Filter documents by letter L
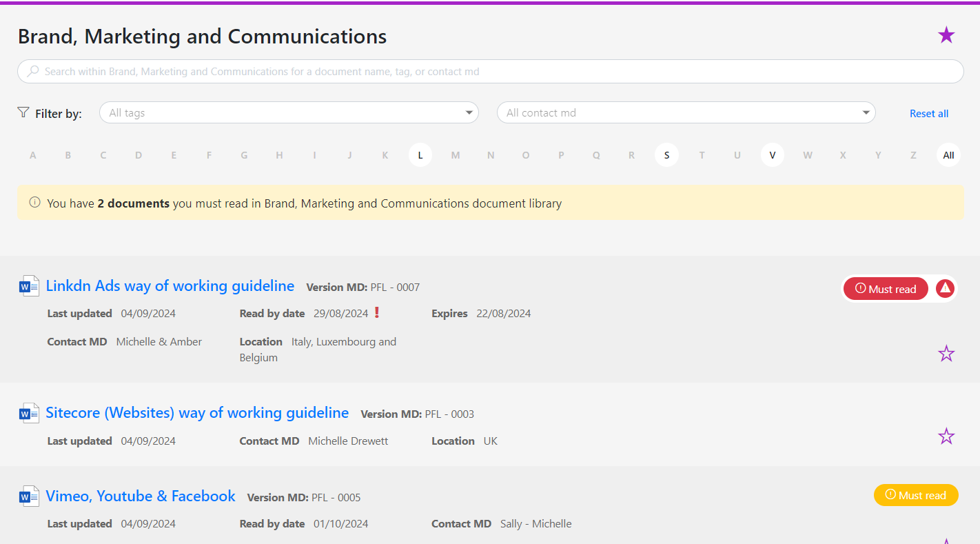The width and height of the screenshot is (980, 544). click(420, 155)
